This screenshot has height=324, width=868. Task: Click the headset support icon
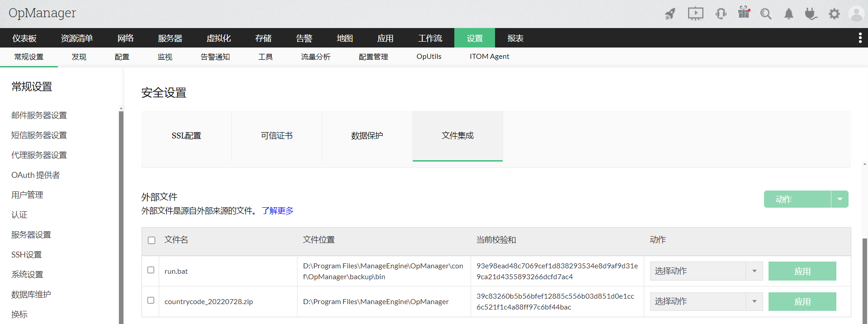721,14
